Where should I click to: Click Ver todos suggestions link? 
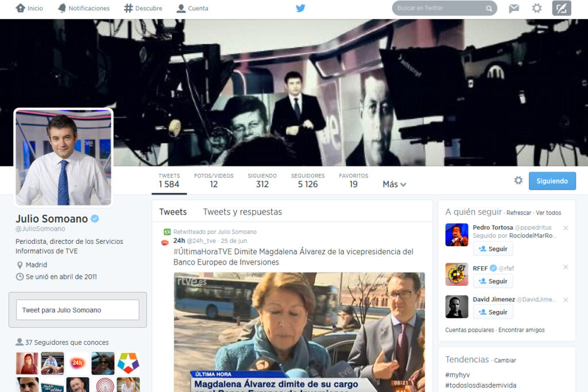[548, 213]
